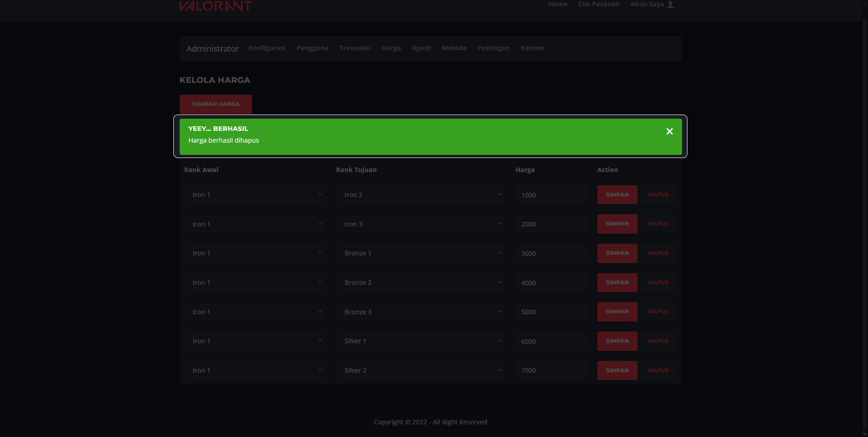The width and height of the screenshot is (868, 437).
Task: Open Transaksi section
Action: tap(355, 48)
